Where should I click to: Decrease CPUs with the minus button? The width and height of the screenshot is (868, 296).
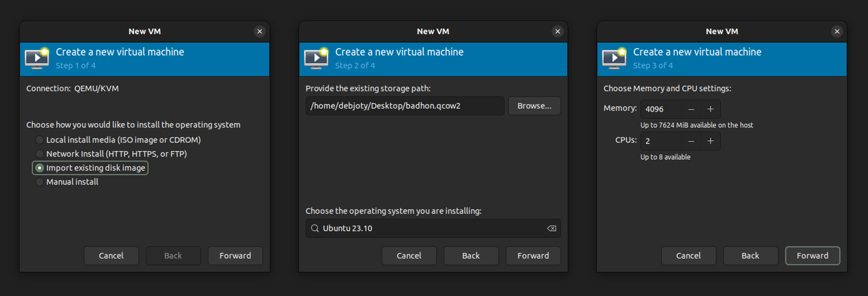click(691, 141)
